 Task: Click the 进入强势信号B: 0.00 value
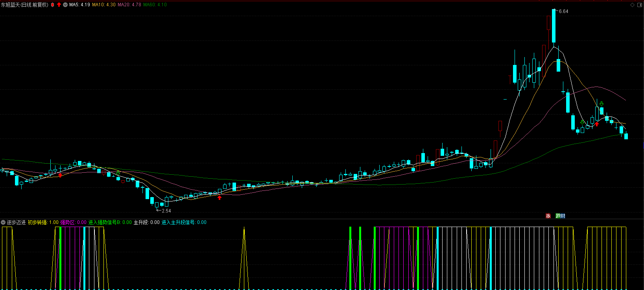pos(110,222)
